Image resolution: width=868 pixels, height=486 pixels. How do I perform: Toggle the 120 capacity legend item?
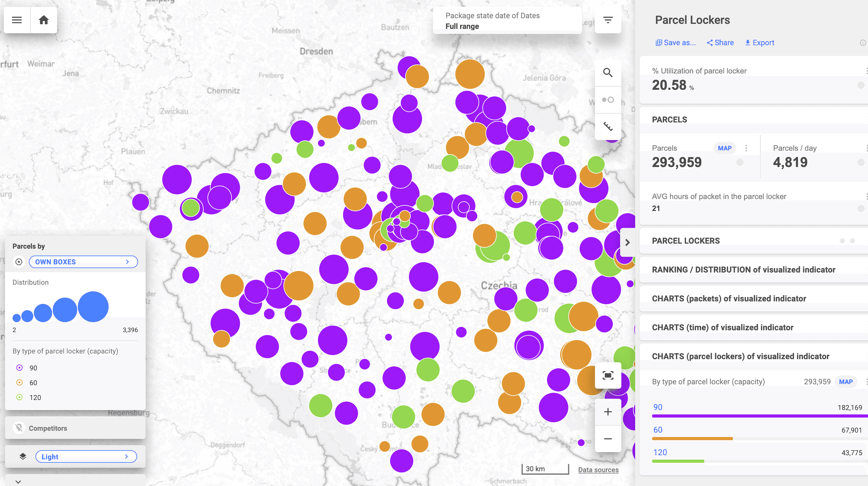click(x=19, y=397)
